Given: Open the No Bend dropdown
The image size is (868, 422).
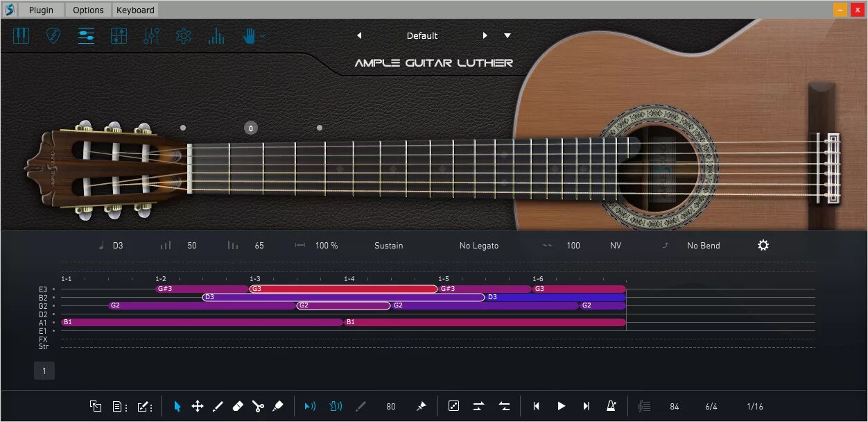Looking at the screenshot, I should tap(704, 246).
